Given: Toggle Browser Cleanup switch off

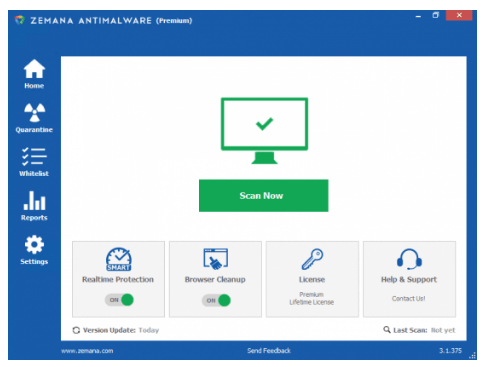Looking at the screenshot, I should click(x=216, y=300).
